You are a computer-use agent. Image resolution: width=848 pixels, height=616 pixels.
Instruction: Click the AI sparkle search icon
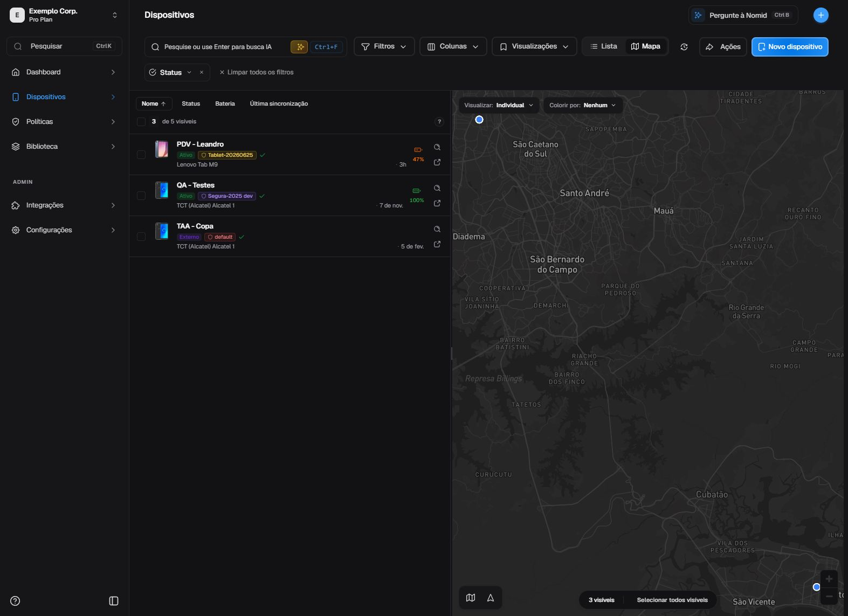tap(299, 47)
